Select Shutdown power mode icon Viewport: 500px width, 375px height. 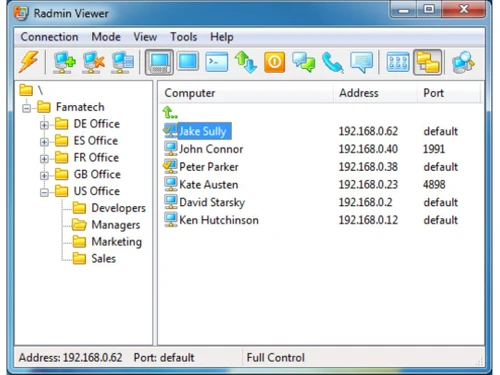click(x=275, y=62)
